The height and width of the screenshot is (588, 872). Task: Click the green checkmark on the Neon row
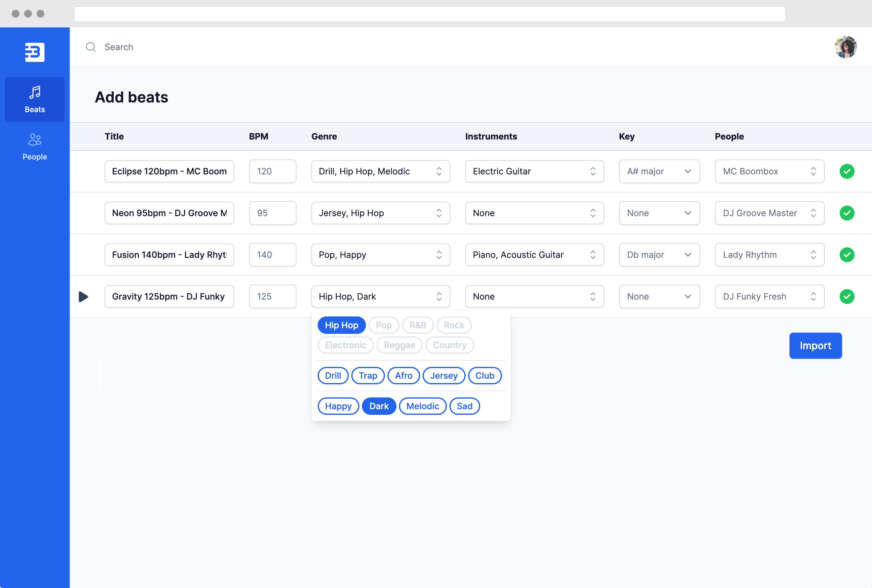(x=846, y=213)
